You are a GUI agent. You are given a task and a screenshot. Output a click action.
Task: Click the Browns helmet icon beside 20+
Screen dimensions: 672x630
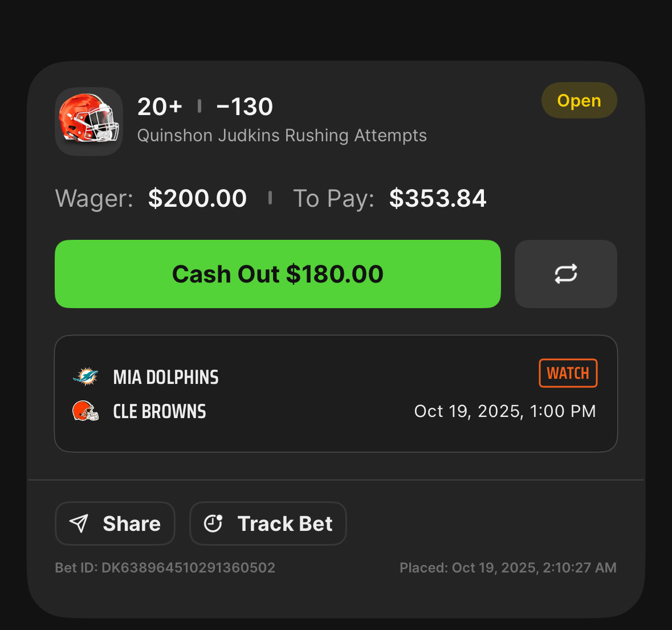pyautogui.click(x=89, y=122)
